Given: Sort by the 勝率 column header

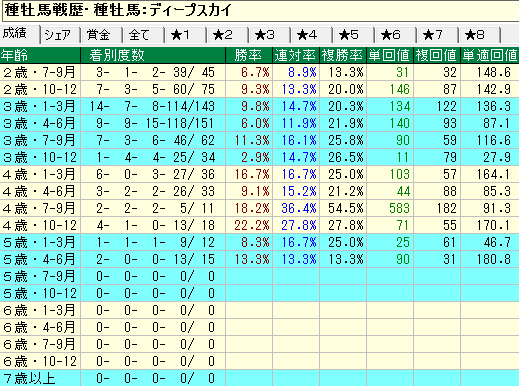Looking at the screenshot, I should click(249, 55).
